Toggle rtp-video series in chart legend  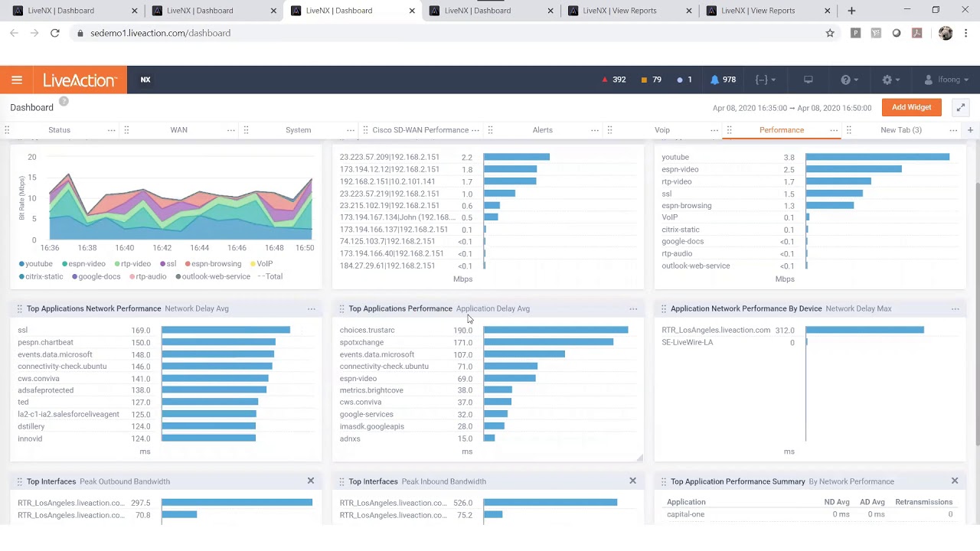pyautogui.click(x=132, y=264)
